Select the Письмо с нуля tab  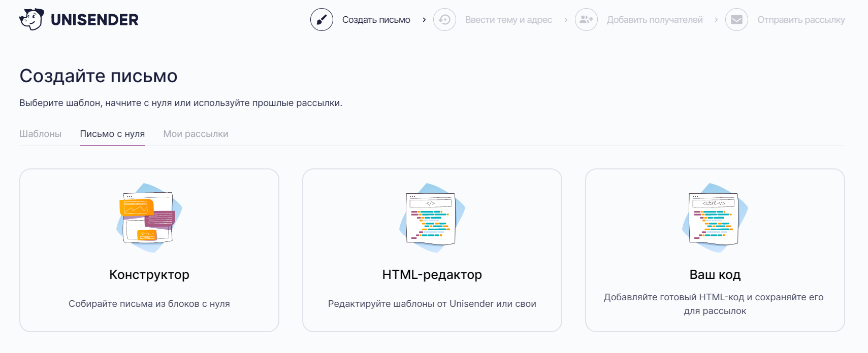pyautogui.click(x=112, y=134)
